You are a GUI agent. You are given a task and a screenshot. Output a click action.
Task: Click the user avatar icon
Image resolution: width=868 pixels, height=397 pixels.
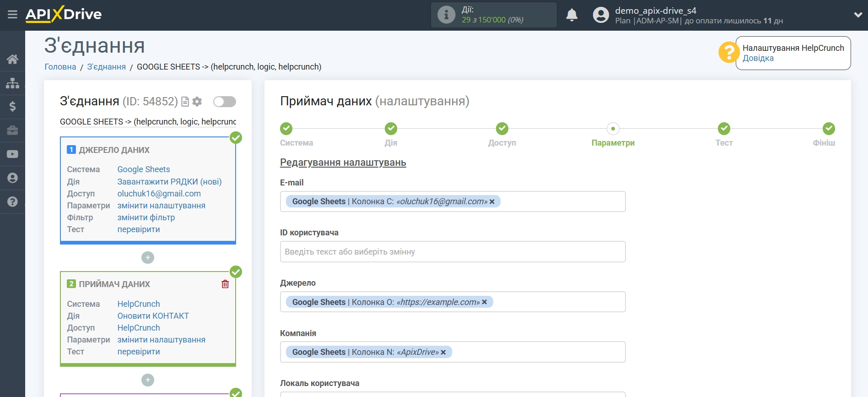[601, 15]
